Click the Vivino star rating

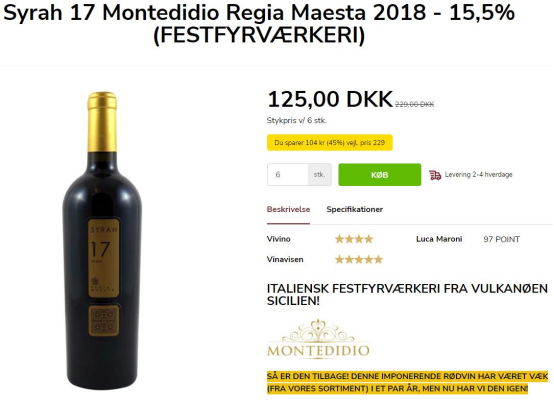[354, 239]
